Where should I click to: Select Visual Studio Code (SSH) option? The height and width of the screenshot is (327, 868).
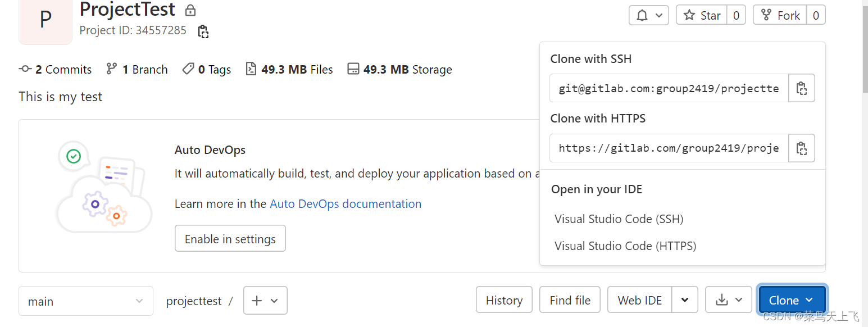click(x=619, y=219)
